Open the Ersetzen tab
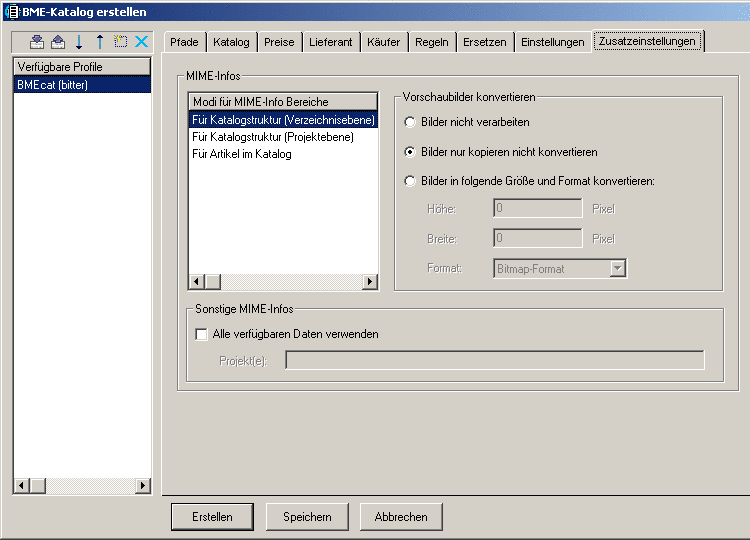750x540 pixels. 485,42
